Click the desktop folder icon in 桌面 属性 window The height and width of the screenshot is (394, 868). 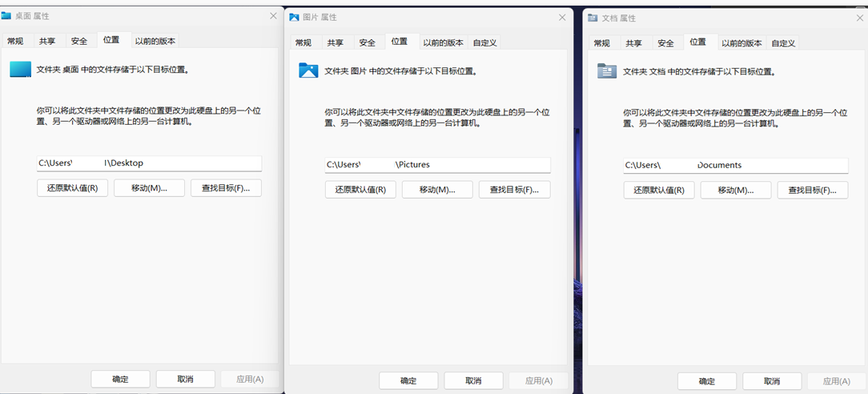(21, 70)
